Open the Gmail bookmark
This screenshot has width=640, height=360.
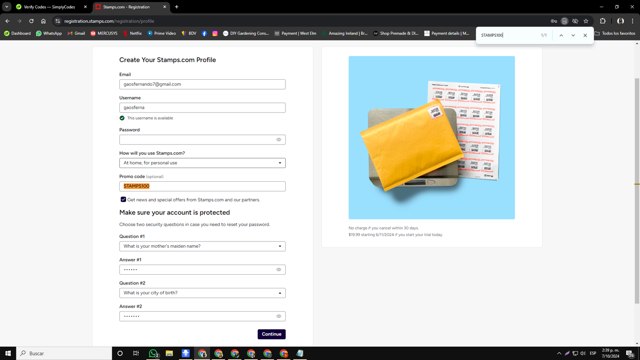point(76,33)
